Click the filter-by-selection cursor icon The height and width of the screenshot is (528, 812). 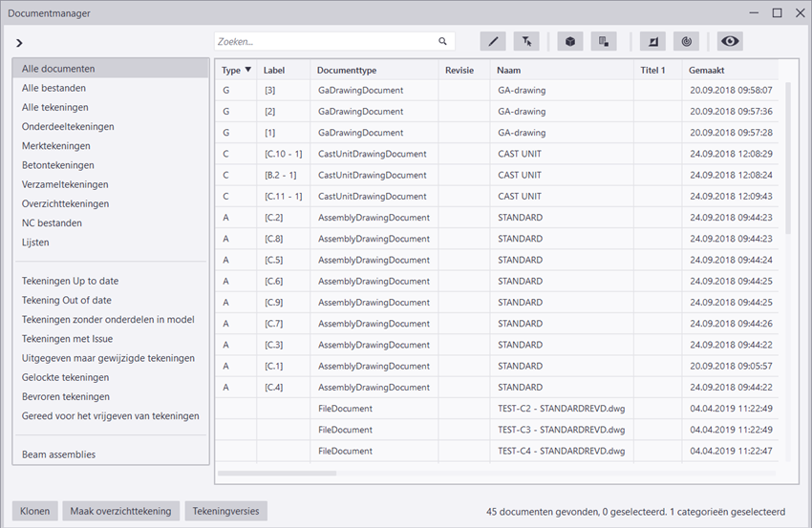coord(526,41)
